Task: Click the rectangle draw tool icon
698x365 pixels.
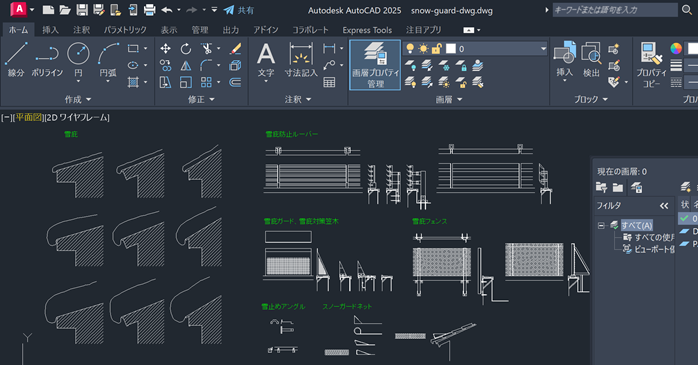Action: click(133, 48)
